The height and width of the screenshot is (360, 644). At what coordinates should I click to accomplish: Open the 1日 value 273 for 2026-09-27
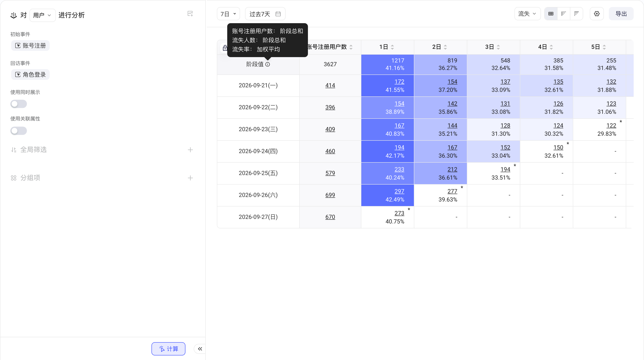399,213
